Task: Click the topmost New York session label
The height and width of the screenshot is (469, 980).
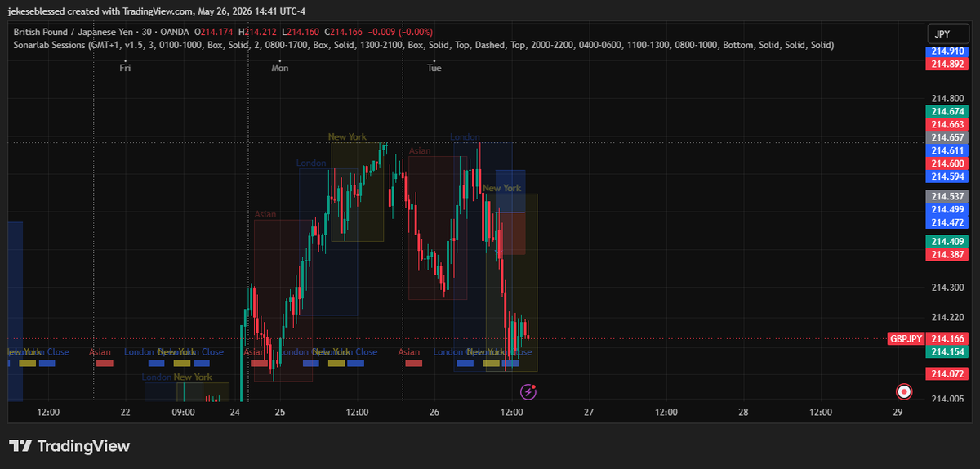Action: coord(347,137)
